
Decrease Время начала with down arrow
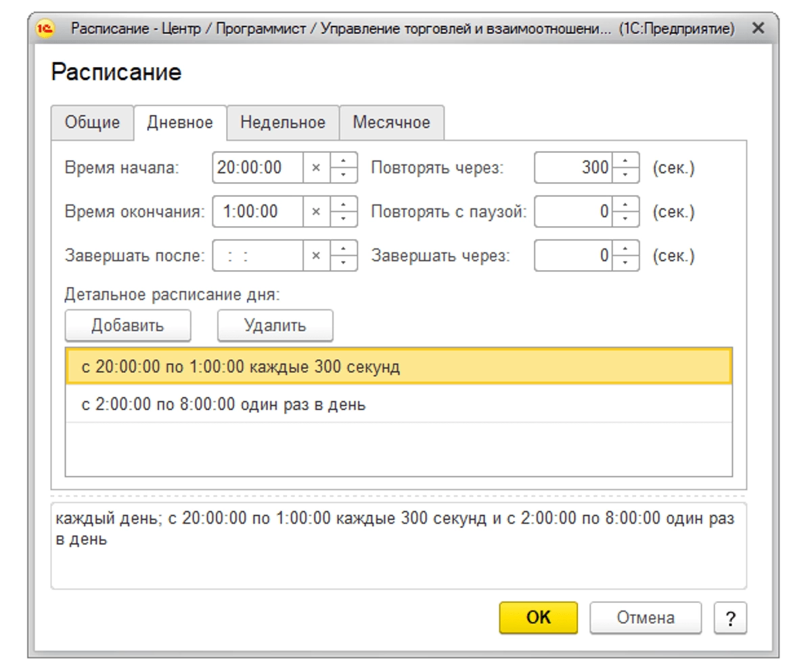coord(344,175)
